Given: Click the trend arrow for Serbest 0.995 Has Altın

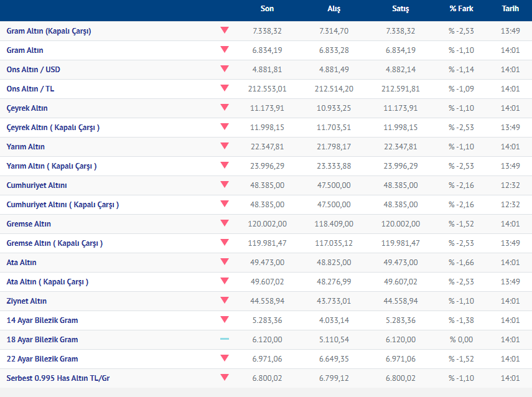Looking at the screenshot, I should pyautogui.click(x=225, y=378).
